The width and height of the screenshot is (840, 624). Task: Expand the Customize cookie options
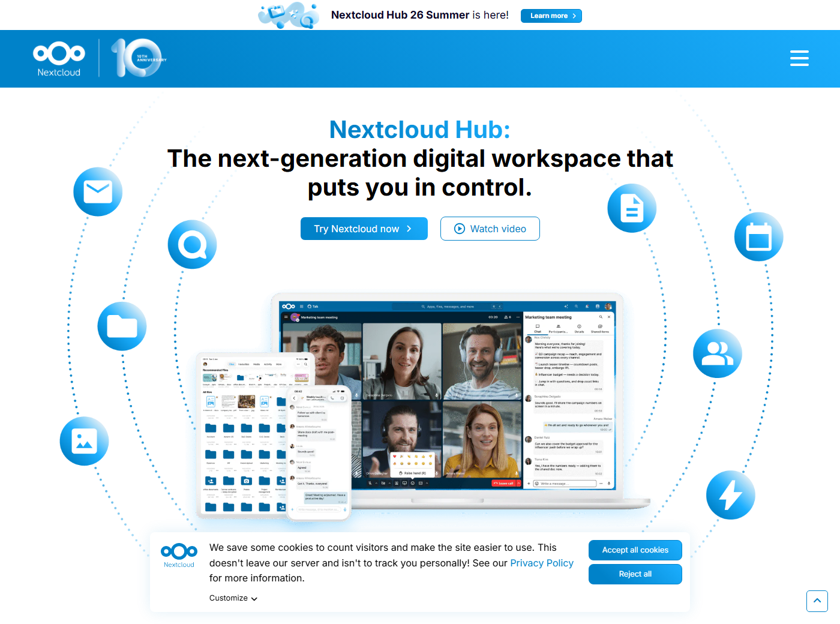[x=233, y=598]
